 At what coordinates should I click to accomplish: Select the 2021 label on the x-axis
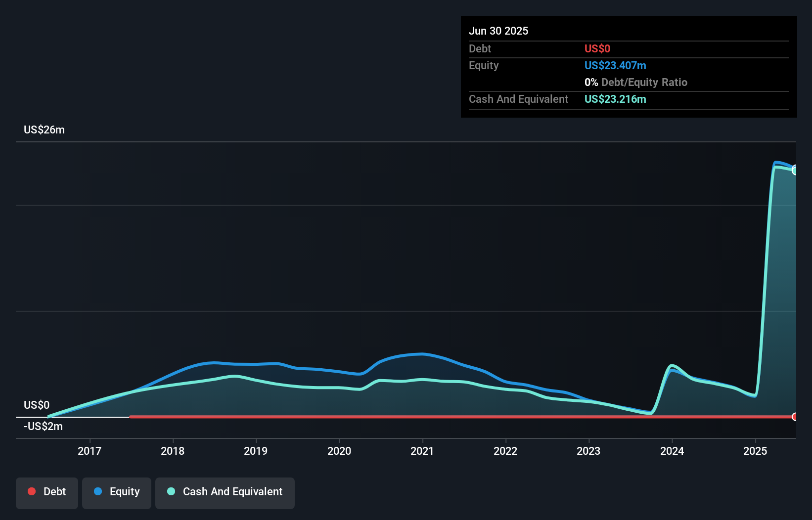[x=422, y=451]
